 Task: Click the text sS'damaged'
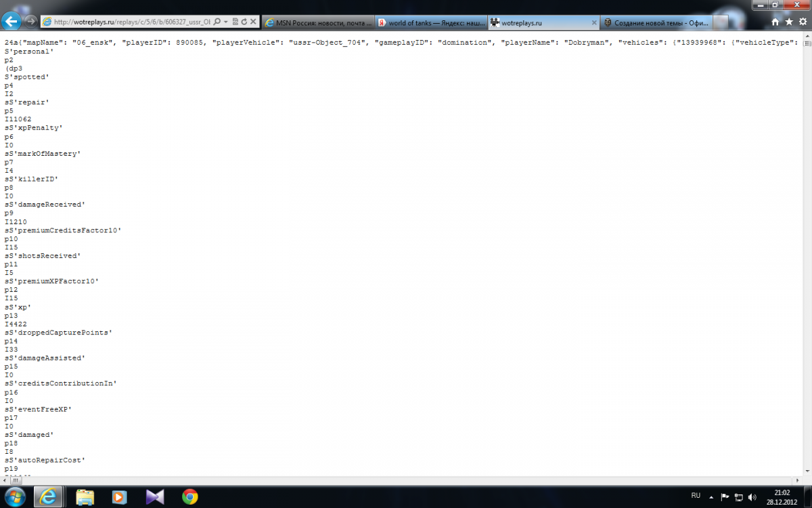click(29, 435)
